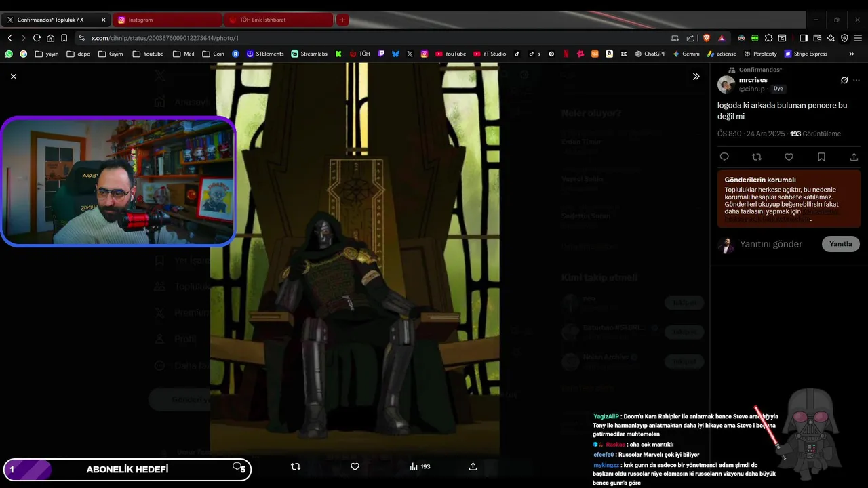The height and width of the screenshot is (488, 868).
Task: Collapse the tweet sidebar with double chevron
Action: click(x=696, y=77)
